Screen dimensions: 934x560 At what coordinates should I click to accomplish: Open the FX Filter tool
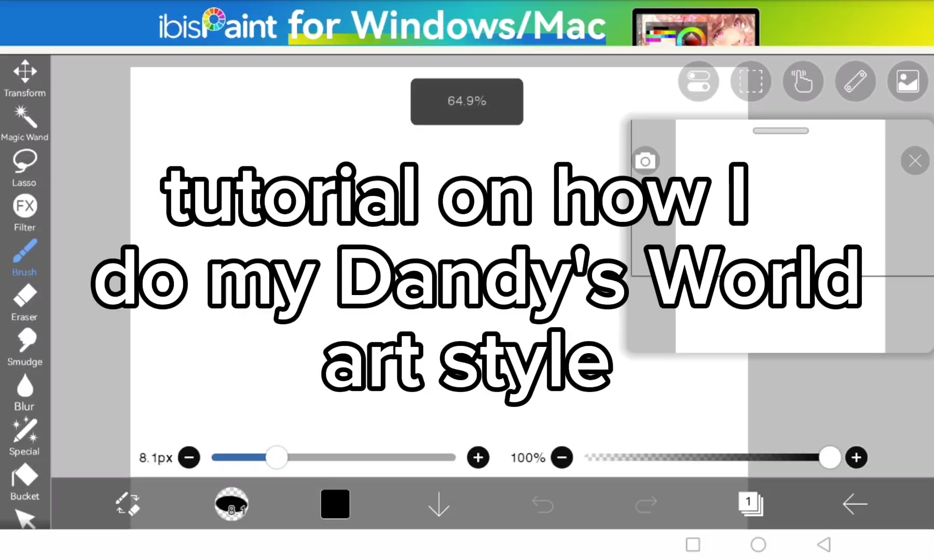(x=25, y=213)
